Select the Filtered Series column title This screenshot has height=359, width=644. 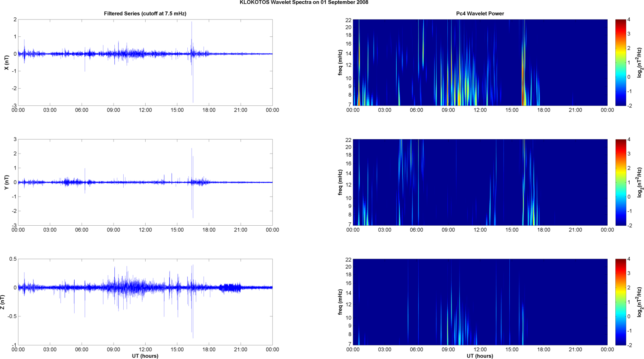tap(145, 13)
